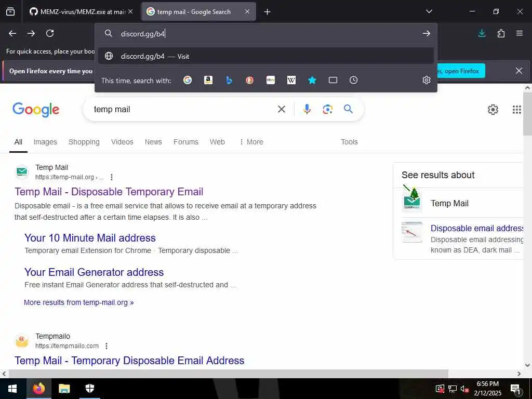This screenshot has height=399, width=532.
Task: Open Firefox View icon at tab bar start
Action: [10, 12]
